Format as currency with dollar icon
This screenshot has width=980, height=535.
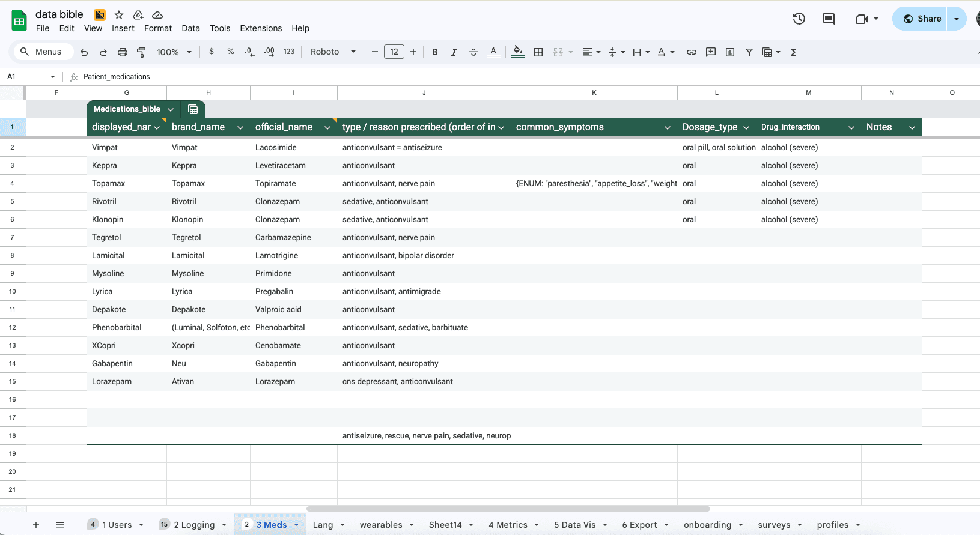[212, 52]
